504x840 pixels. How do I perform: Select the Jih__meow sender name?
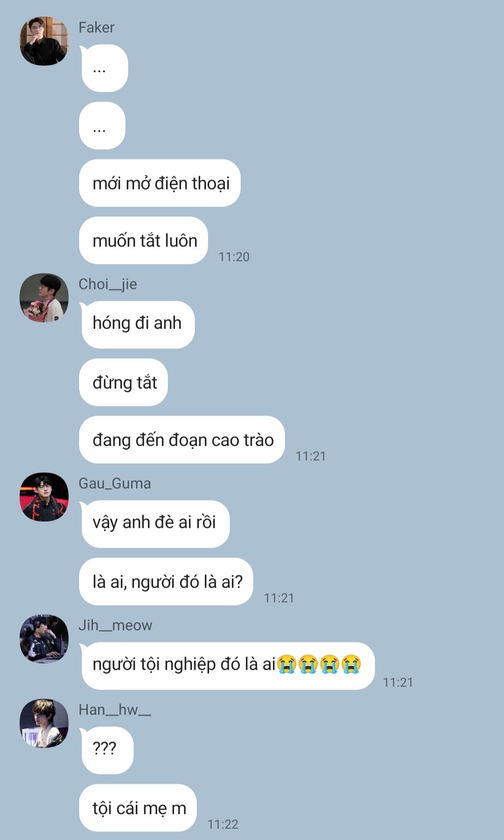[x=115, y=625]
